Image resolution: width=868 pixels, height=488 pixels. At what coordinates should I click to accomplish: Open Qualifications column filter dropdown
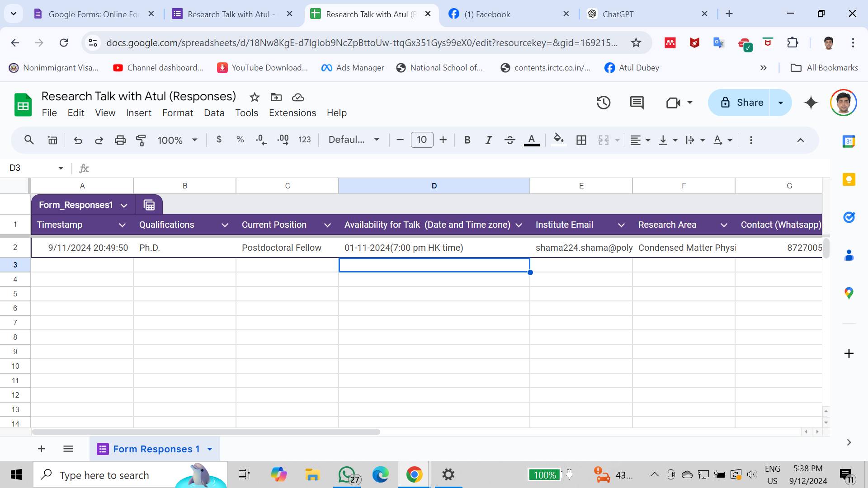point(225,225)
